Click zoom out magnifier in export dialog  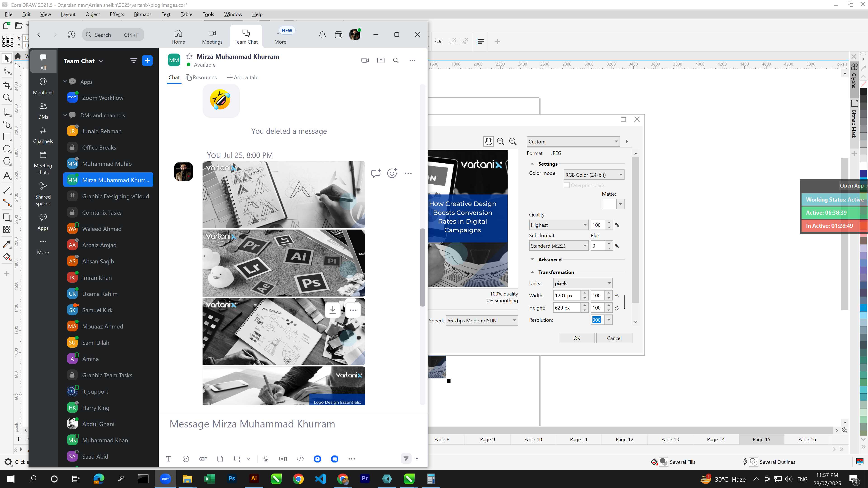click(x=512, y=141)
